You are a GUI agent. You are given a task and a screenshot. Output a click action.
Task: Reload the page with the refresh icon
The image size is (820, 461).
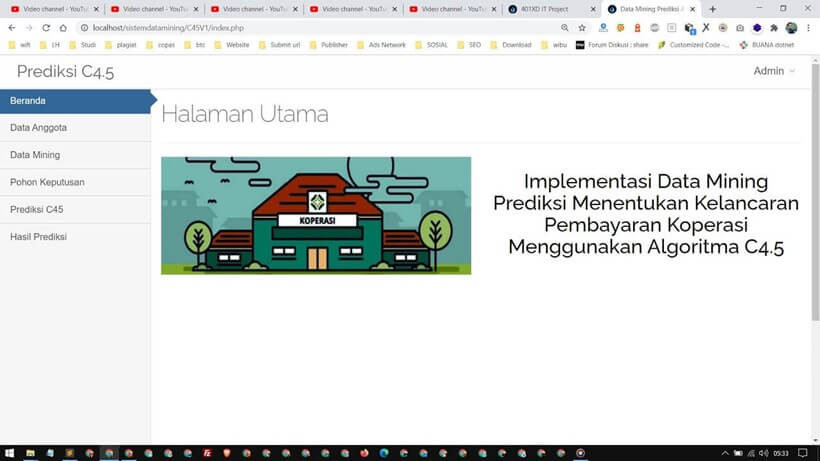45,28
